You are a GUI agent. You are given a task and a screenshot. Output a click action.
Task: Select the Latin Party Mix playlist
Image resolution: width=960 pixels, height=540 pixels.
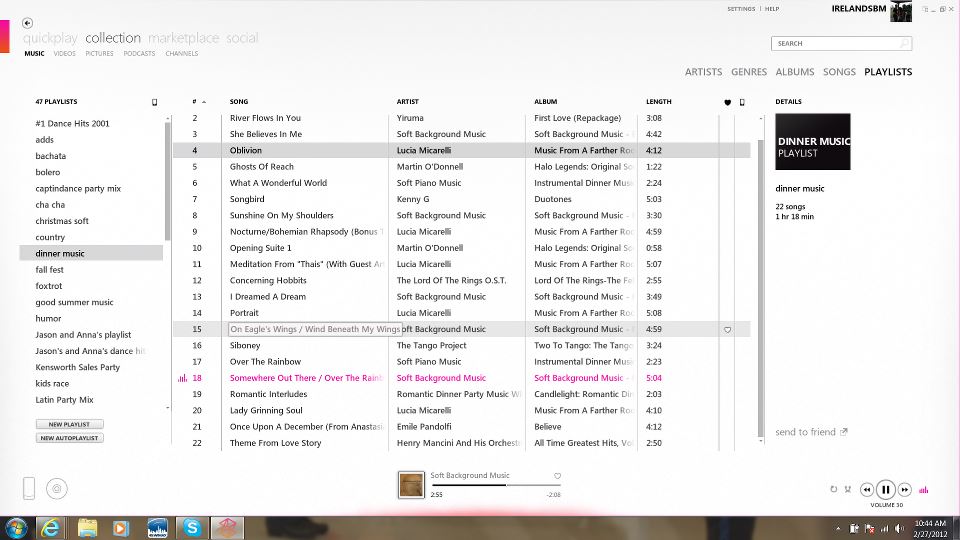(64, 400)
